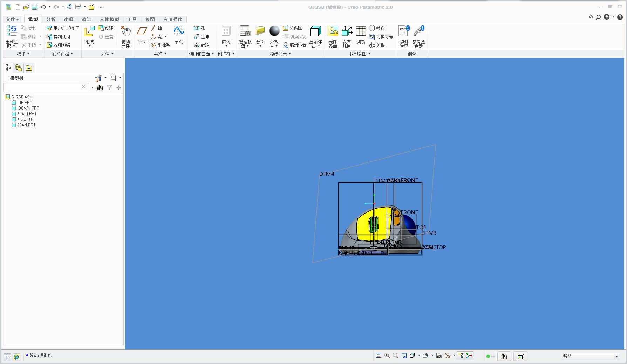This screenshot has width=627, height=364.
Task: Click User-Defined Feature (用户定义特征)
Action: [x=63, y=28]
